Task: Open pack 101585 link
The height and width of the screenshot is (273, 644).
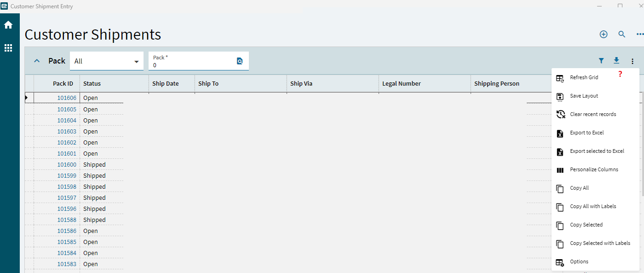Action: pyautogui.click(x=67, y=242)
